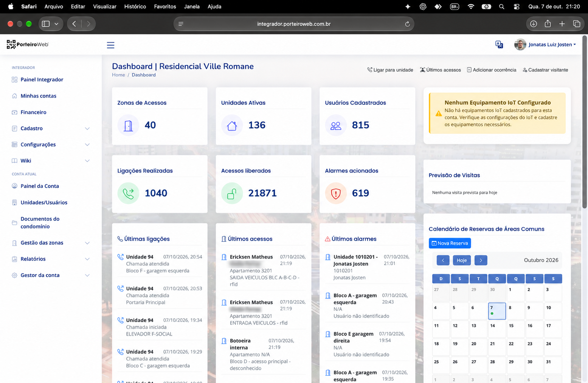The height and width of the screenshot is (383, 588).
Task: Open Safari's share icon
Action: (548, 24)
